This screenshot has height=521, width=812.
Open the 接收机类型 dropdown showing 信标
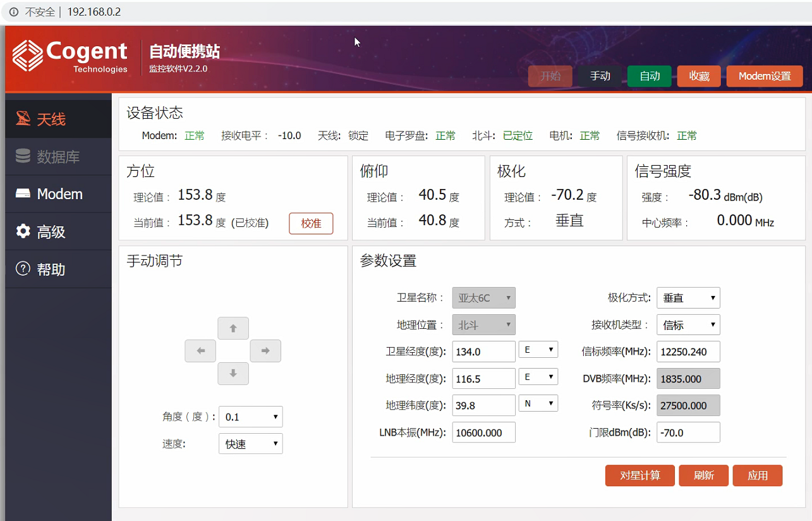pos(689,324)
